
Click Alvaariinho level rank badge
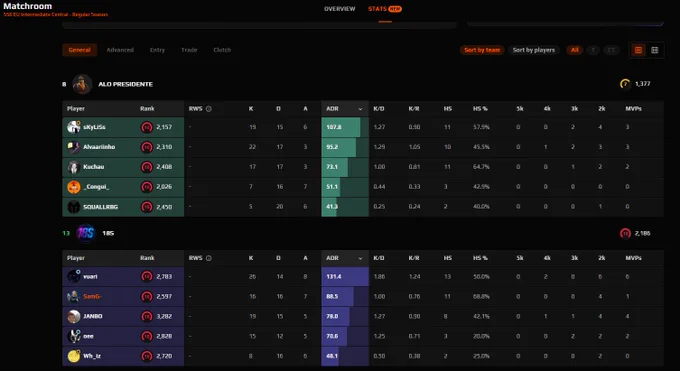pyautogui.click(x=147, y=147)
